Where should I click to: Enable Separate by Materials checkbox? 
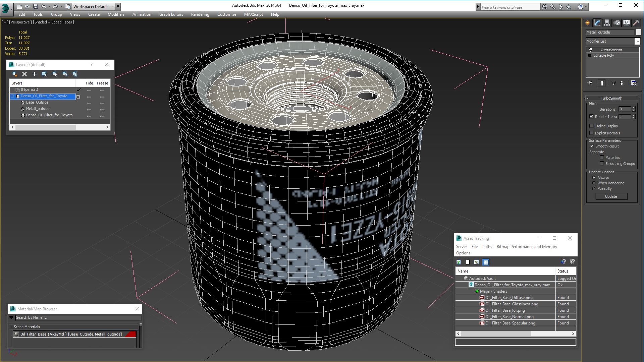pyautogui.click(x=602, y=158)
